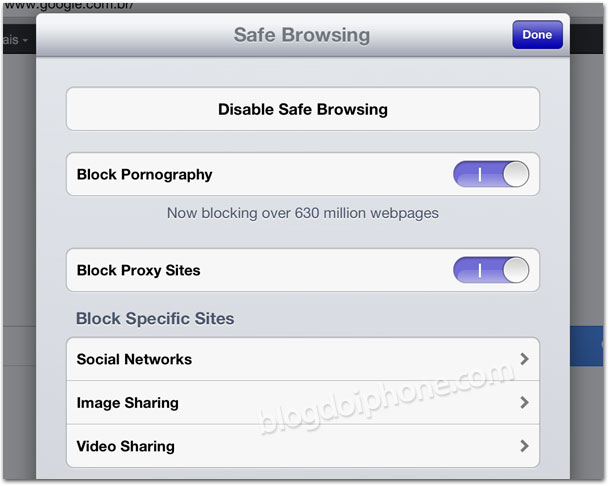
Task: Click the Safe Browsing title text
Action: point(301,35)
